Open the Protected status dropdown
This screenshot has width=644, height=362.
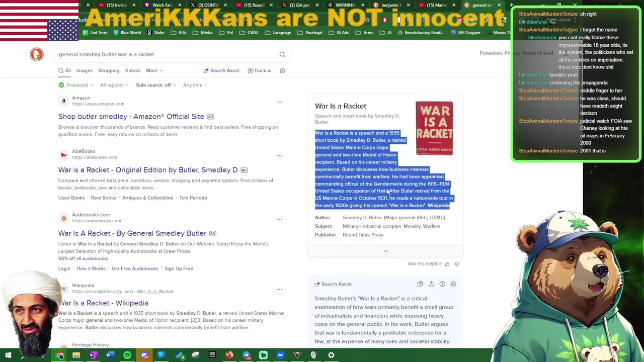coord(75,85)
